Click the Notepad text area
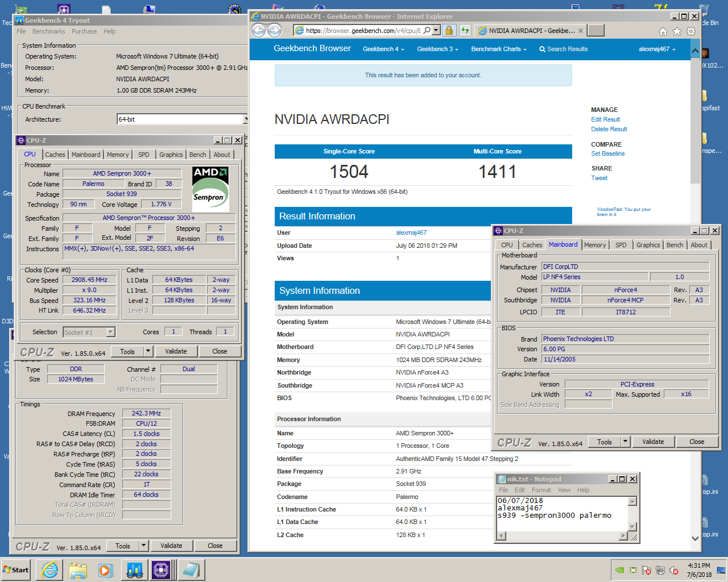The image size is (728, 582). click(562, 514)
